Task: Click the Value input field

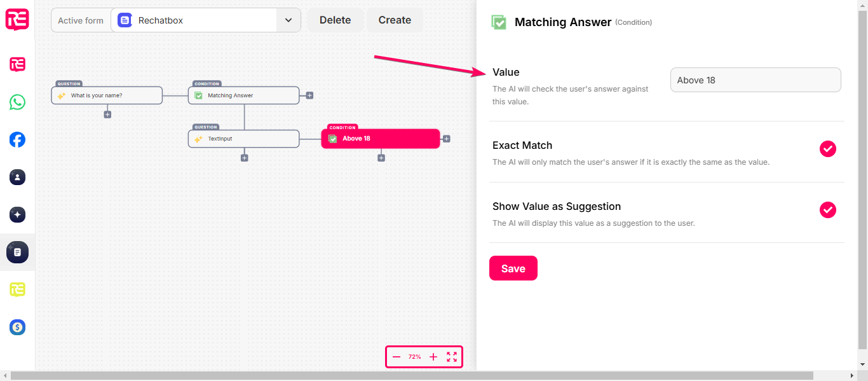Action: [x=756, y=80]
